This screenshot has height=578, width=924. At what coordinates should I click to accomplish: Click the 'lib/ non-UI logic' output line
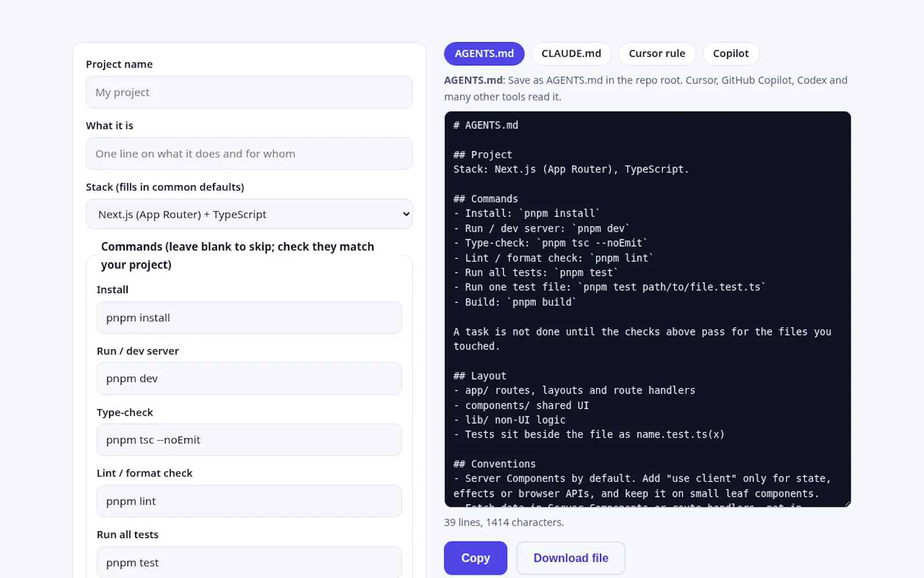click(x=509, y=420)
